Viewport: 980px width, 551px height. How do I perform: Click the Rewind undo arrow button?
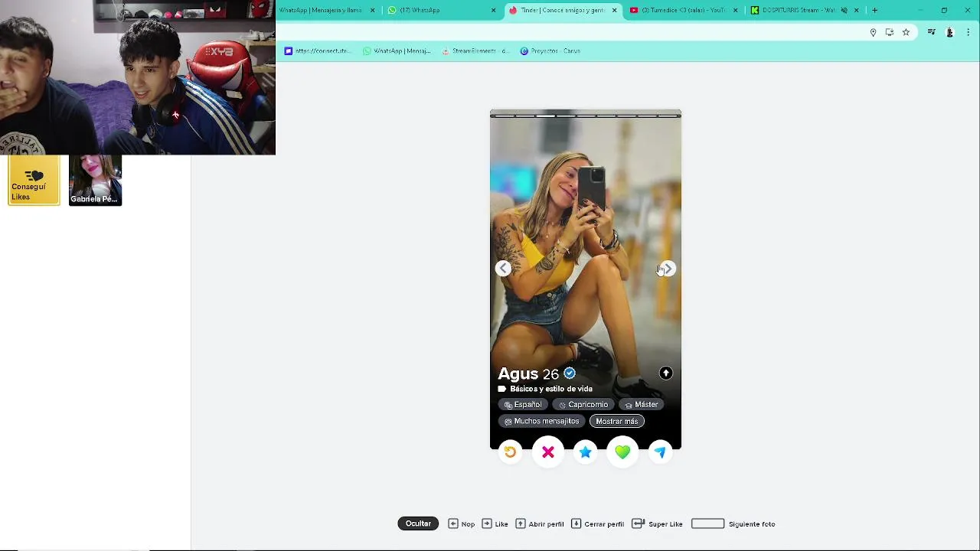(510, 452)
